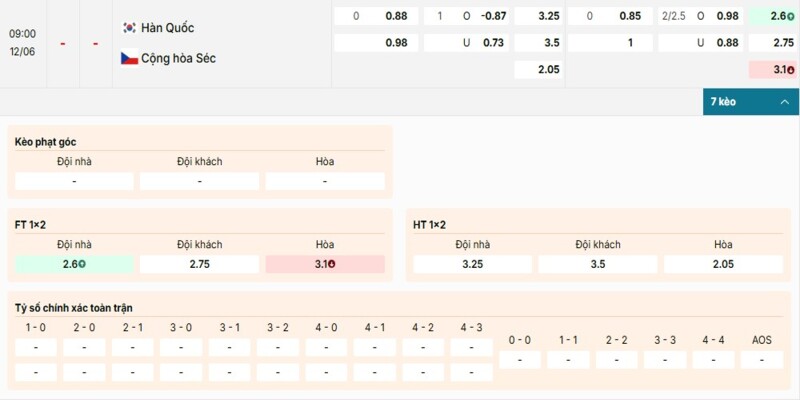Collapse the 7 kèo chevron arrow
Image resolution: width=800 pixels, height=400 pixels.
click(x=785, y=102)
